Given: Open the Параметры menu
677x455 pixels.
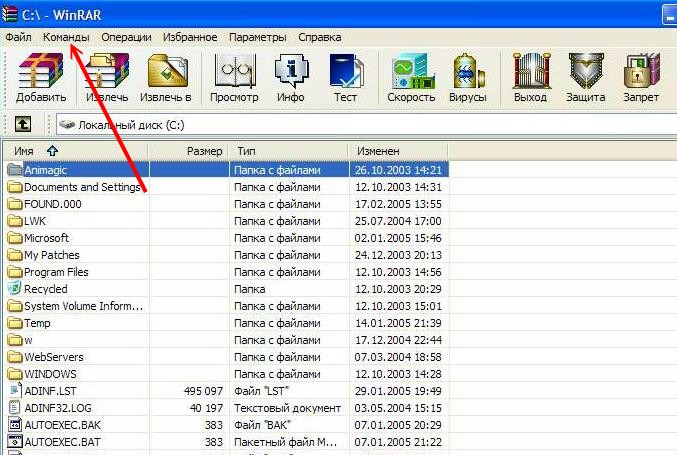Looking at the screenshot, I should (x=258, y=37).
